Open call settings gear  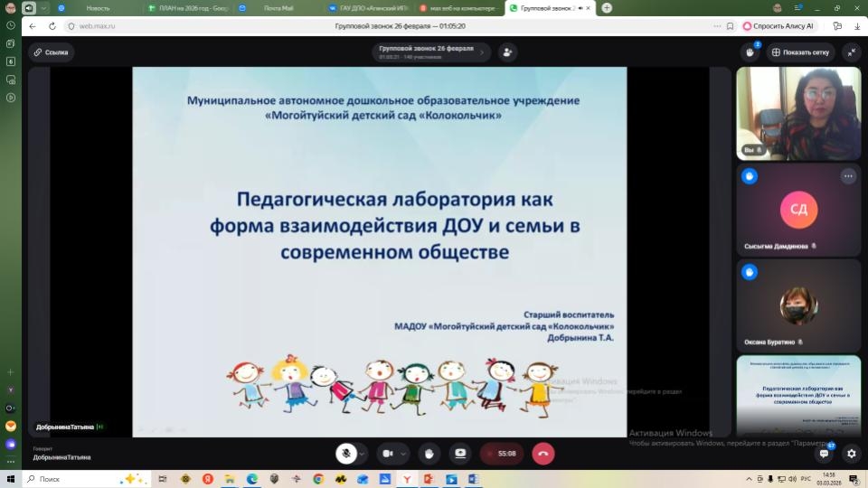pyautogui.click(x=851, y=454)
